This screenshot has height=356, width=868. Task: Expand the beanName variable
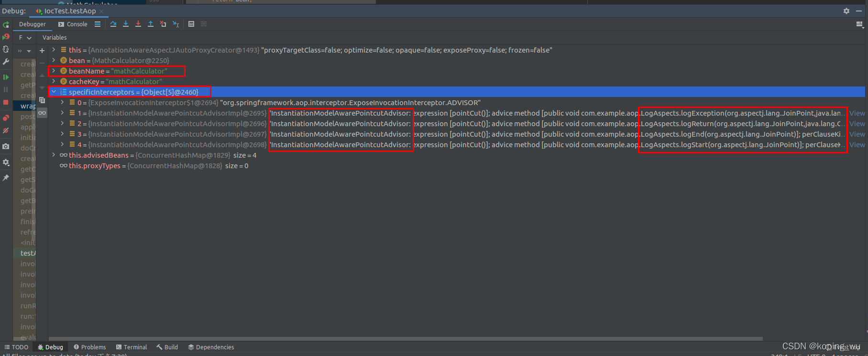pos(54,71)
